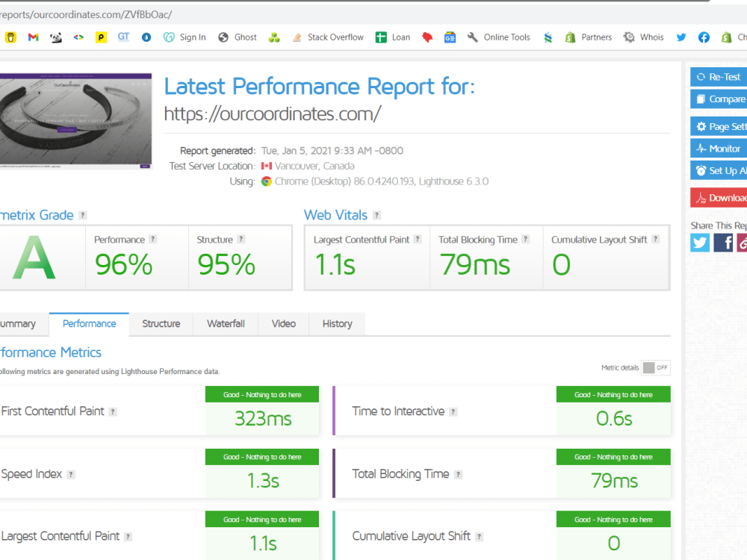Click help icon beside Web Vitals Largest Contentful Paint
747x560 pixels.
418,239
